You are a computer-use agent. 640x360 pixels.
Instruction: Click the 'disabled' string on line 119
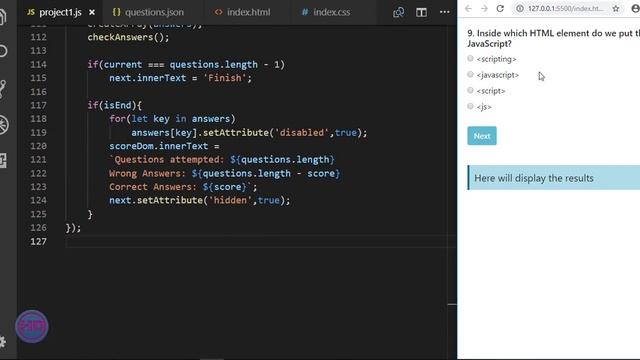tap(302, 133)
